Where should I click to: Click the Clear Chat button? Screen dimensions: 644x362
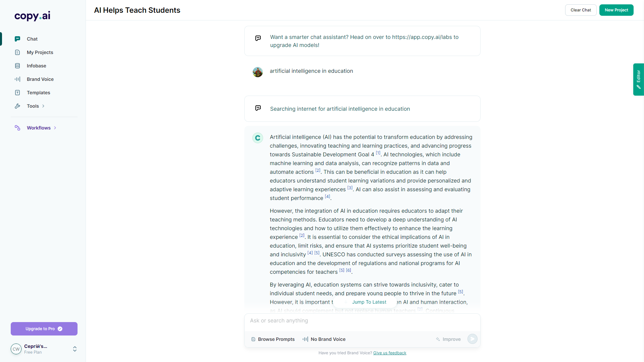coord(581,10)
